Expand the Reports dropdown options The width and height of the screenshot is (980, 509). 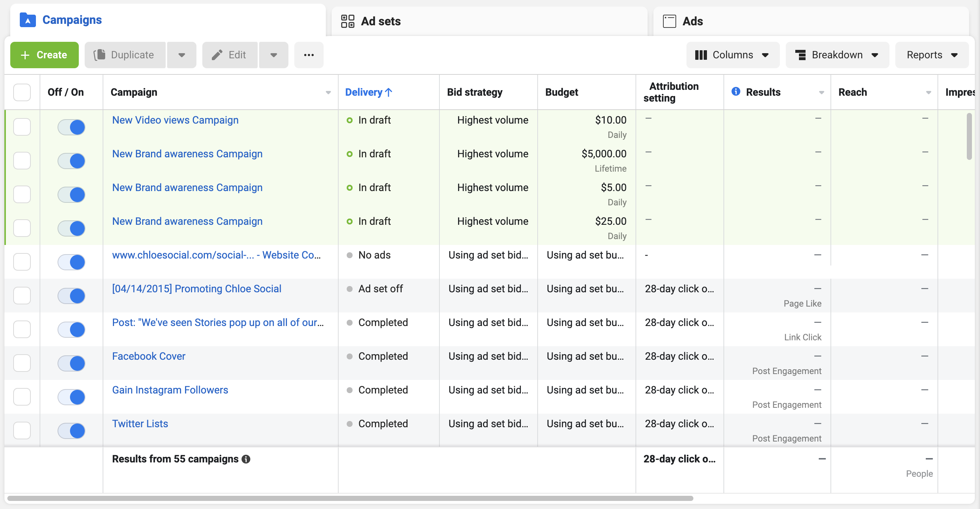pyautogui.click(x=931, y=55)
